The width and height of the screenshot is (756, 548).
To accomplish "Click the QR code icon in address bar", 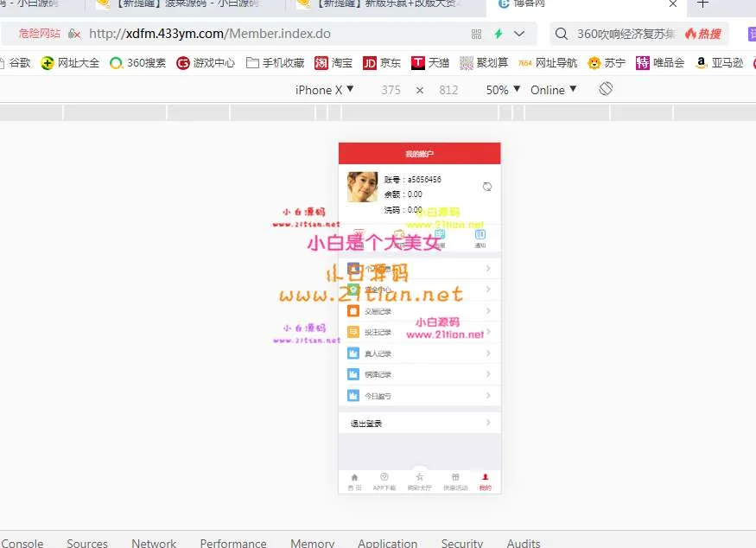I will tap(476, 34).
